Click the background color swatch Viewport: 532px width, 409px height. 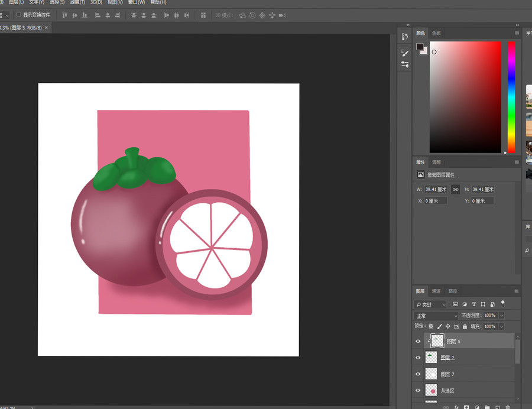[x=424, y=51]
